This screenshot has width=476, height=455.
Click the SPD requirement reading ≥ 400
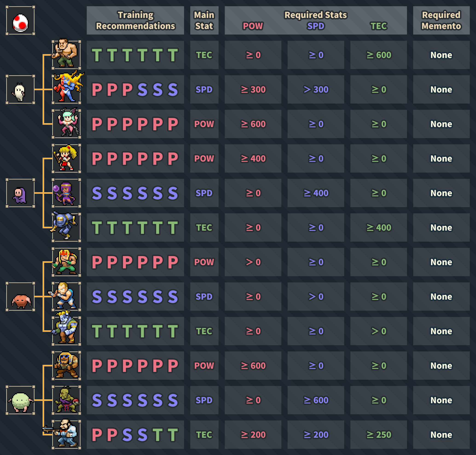click(316, 193)
